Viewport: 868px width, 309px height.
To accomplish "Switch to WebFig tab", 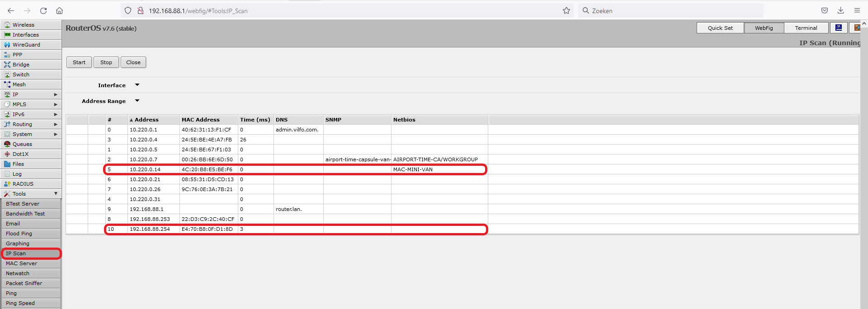I will tap(764, 28).
